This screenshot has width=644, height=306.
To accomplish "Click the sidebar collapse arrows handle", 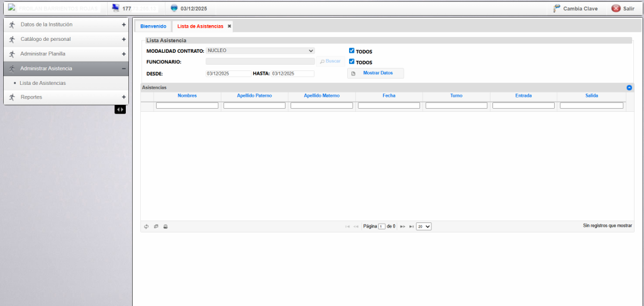I will click(120, 109).
